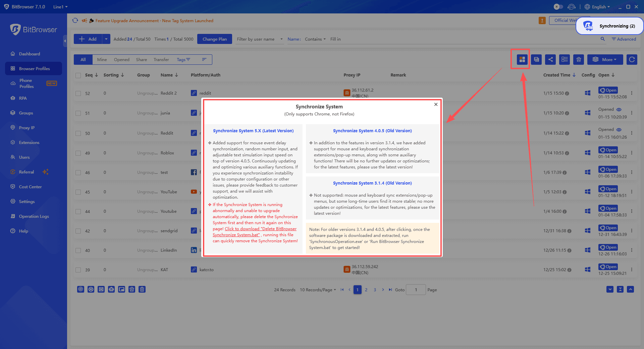Check the checkbox for profile 52
This screenshot has width=644, height=349.
(x=78, y=93)
